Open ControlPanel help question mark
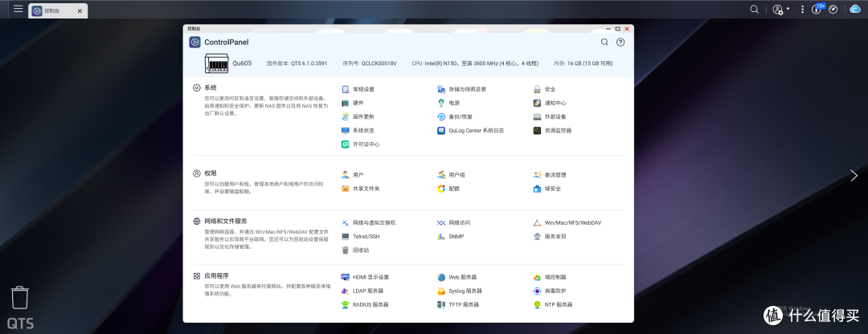868x334 pixels. [x=620, y=42]
